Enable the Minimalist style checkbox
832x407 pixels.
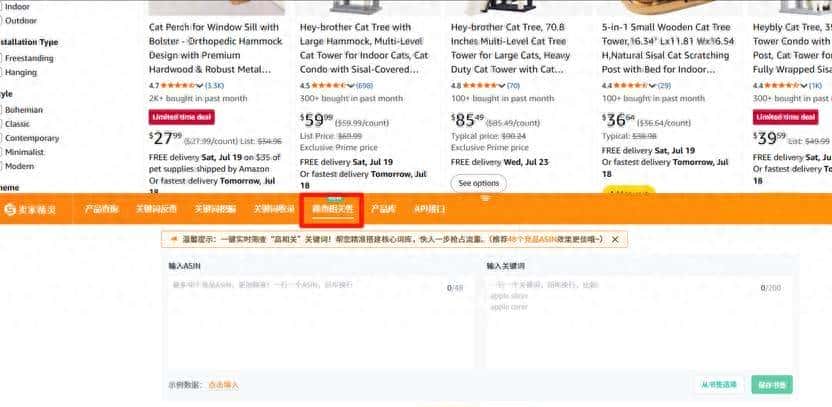(x=3, y=152)
